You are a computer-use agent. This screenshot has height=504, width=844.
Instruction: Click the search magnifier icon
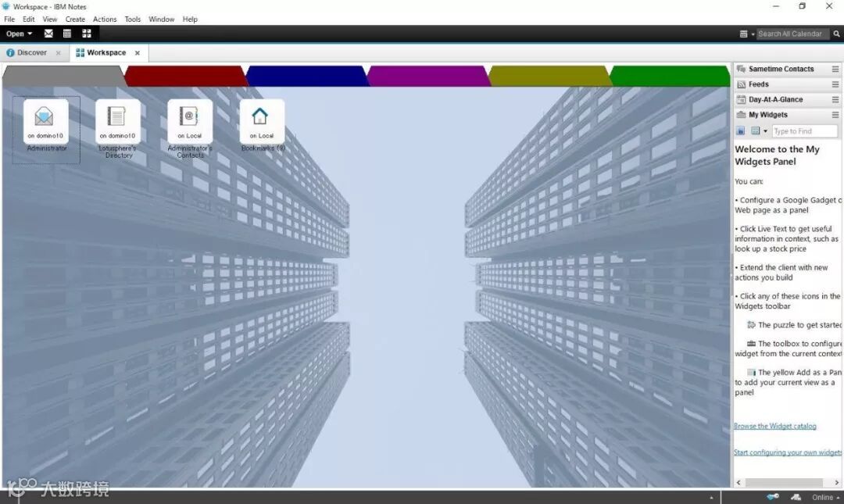click(x=836, y=34)
